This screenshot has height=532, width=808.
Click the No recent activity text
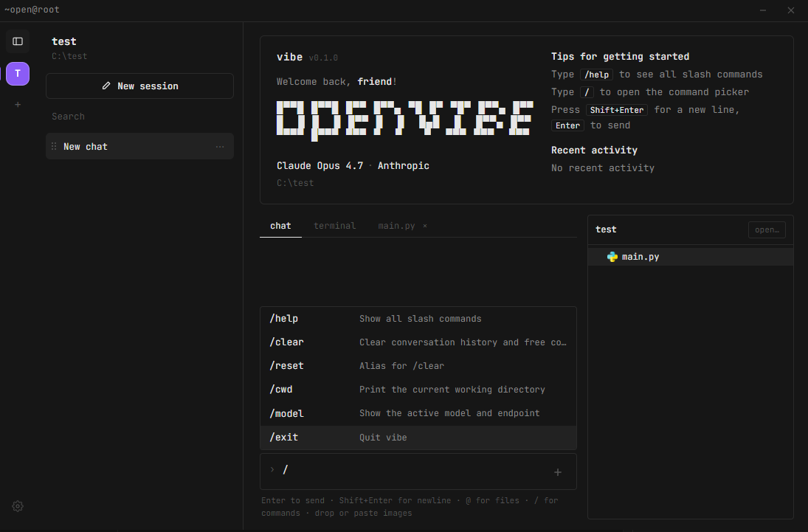[602, 168]
